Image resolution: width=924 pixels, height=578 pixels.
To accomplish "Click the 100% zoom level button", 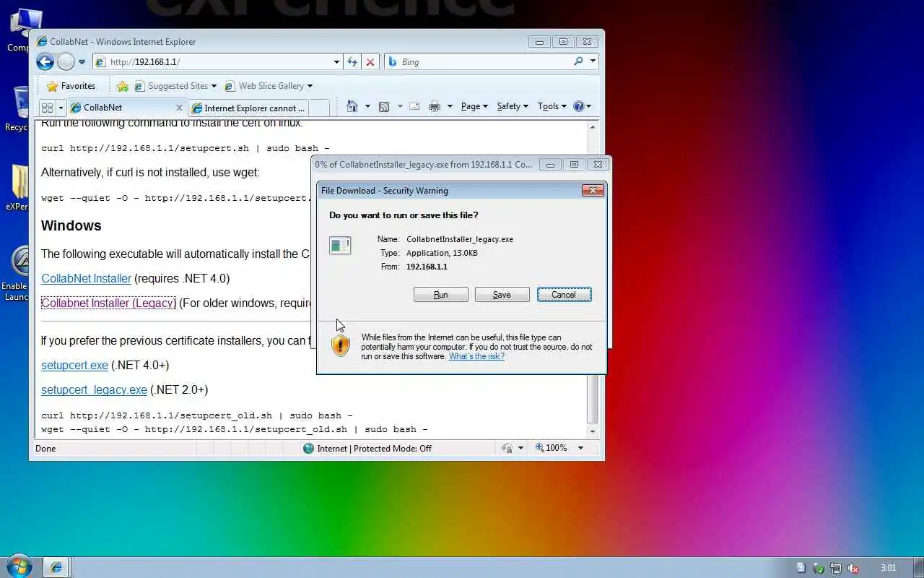I will point(552,448).
